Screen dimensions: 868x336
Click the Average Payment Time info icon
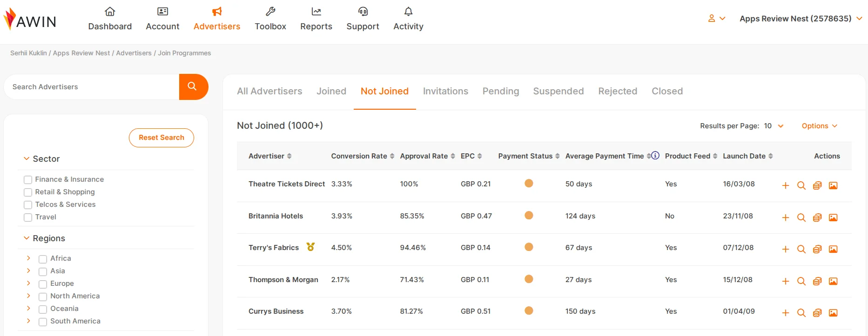[655, 156]
